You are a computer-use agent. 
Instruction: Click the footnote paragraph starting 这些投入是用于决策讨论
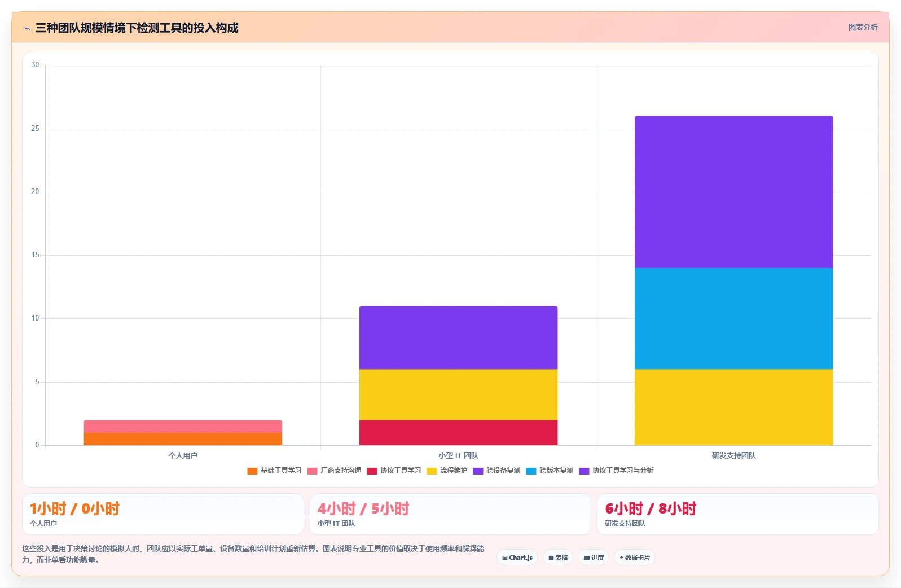(253, 554)
